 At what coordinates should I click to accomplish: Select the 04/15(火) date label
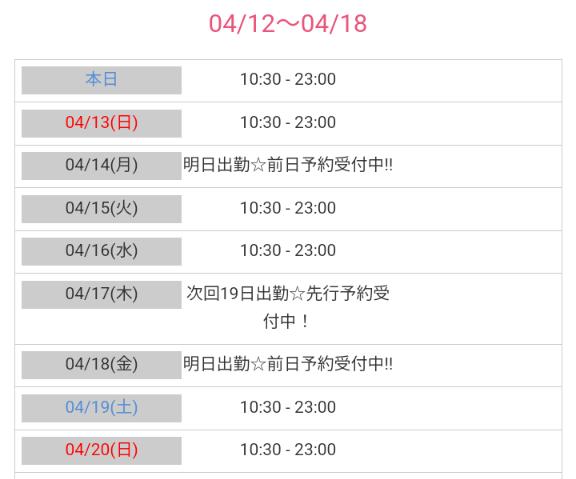click(x=101, y=209)
